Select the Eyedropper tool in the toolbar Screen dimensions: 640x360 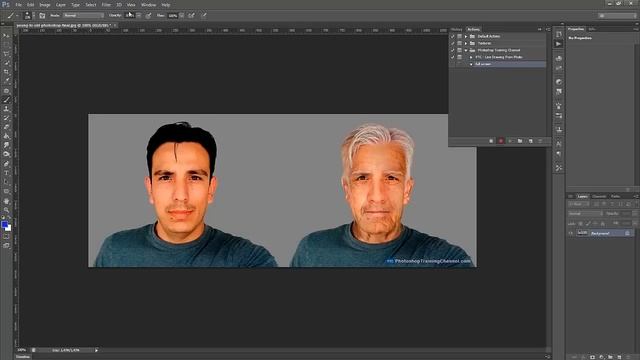click(7, 81)
